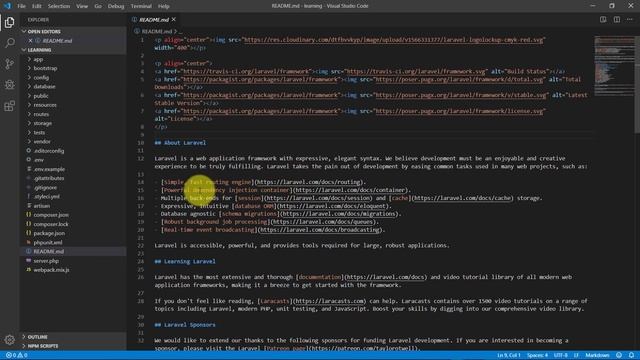Open the Extensions view

point(9,106)
